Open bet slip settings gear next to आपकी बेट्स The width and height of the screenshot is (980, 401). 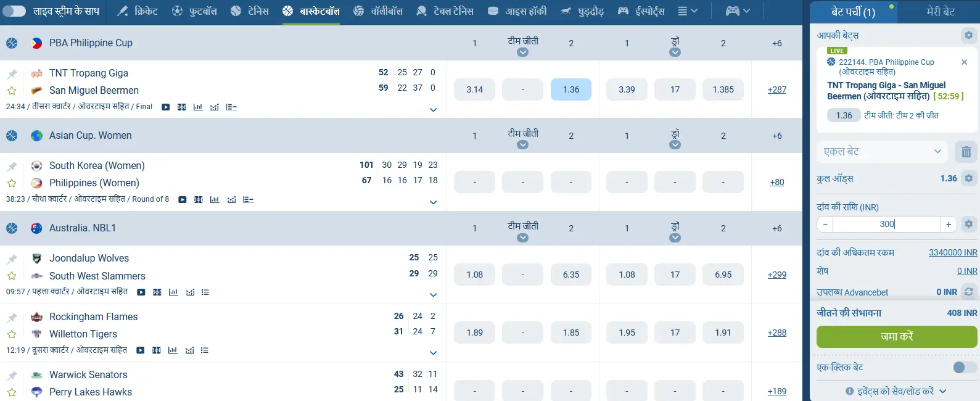[968, 36]
